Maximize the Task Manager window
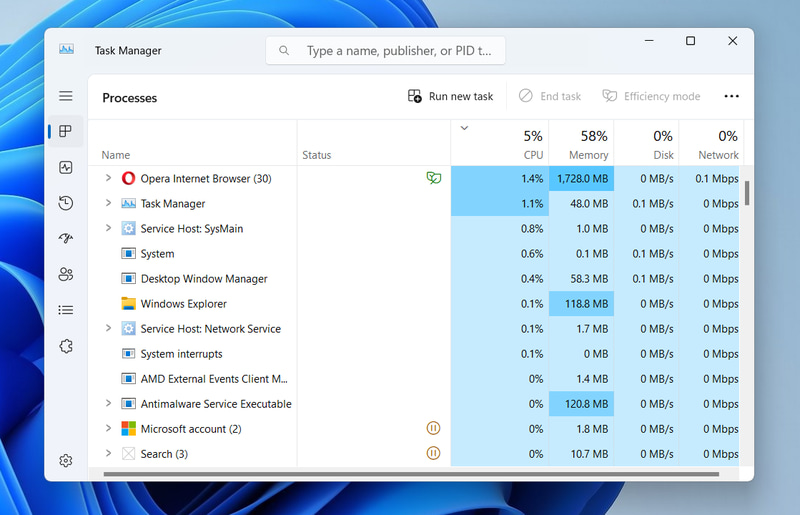Screen dimensions: 800x515 pyautogui.click(x=690, y=40)
